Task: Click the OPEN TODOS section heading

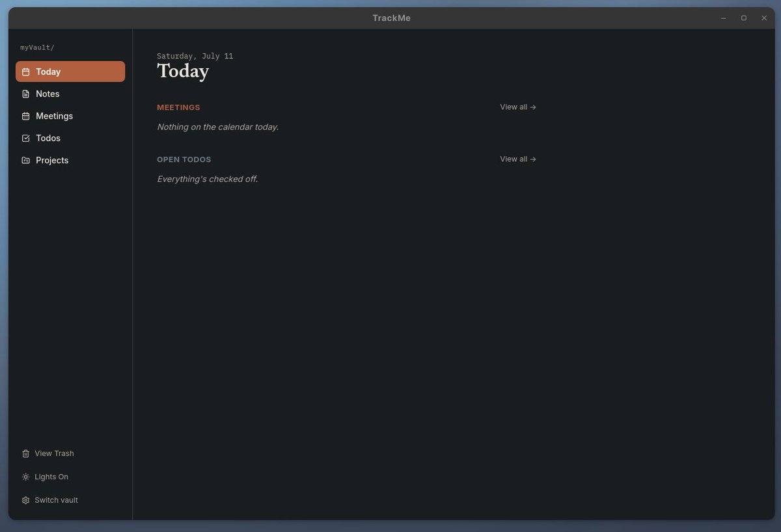Action: (184, 159)
